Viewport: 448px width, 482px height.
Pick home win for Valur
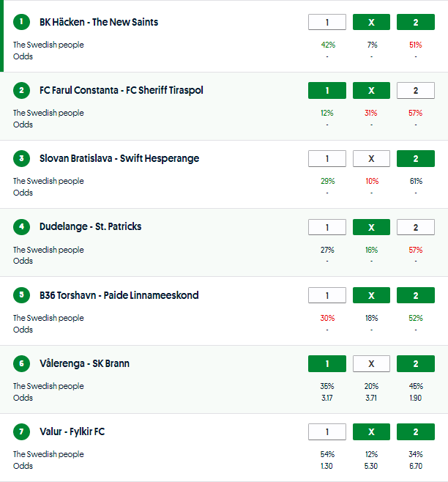[x=327, y=431]
